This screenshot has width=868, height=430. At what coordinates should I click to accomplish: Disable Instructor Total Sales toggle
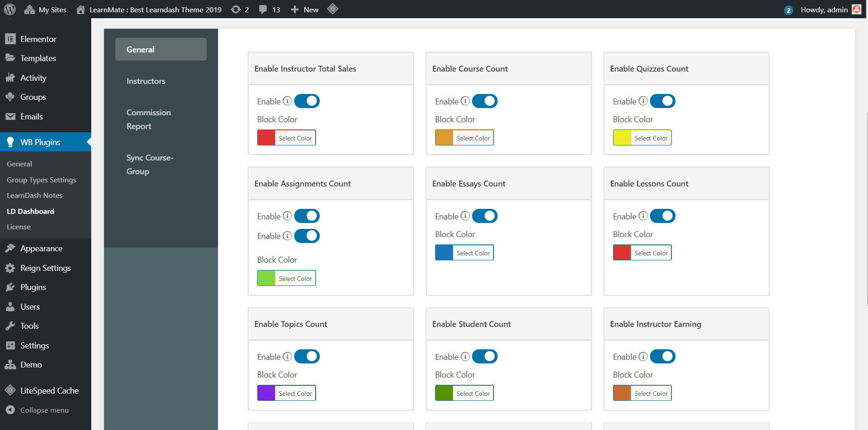coord(307,101)
